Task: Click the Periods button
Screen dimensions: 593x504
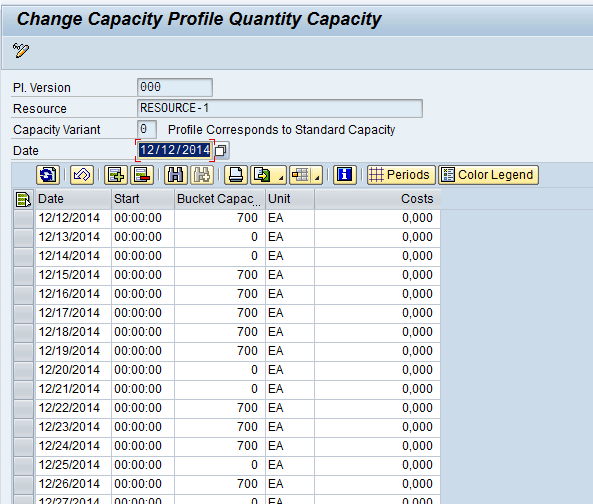Action: tap(401, 175)
